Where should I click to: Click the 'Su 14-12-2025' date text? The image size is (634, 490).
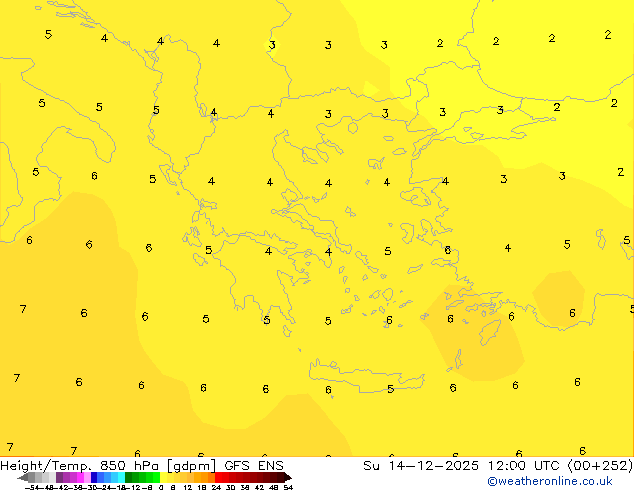pos(421,466)
